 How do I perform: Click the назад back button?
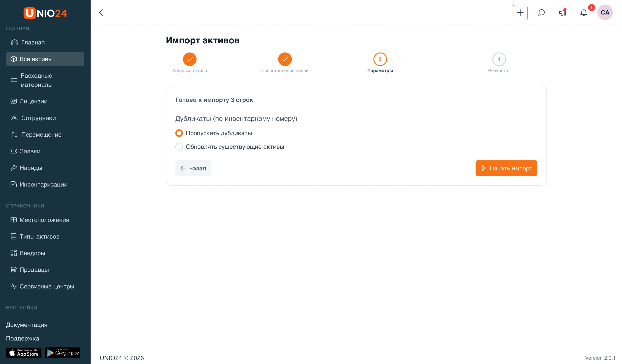[x=193, y=168]
